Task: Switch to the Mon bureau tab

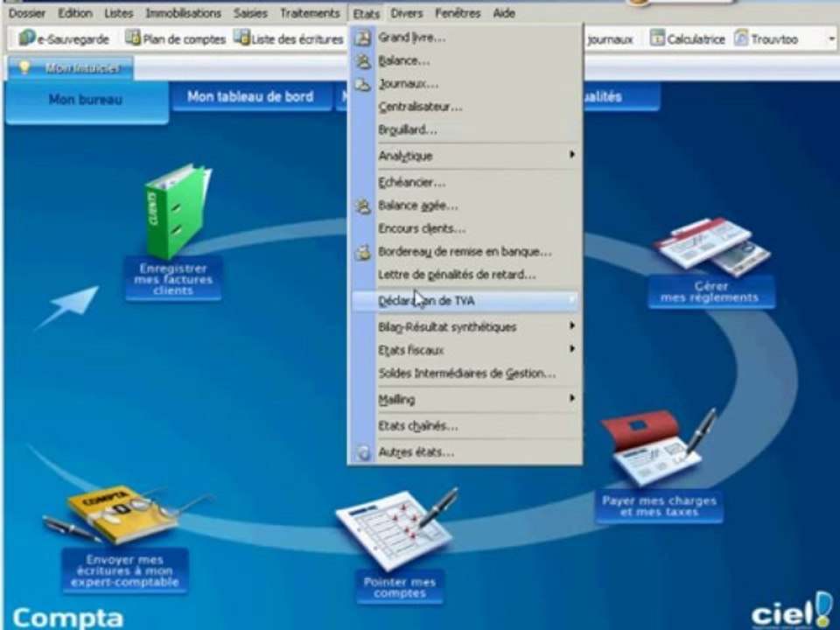Action: [x=86, y=100]
